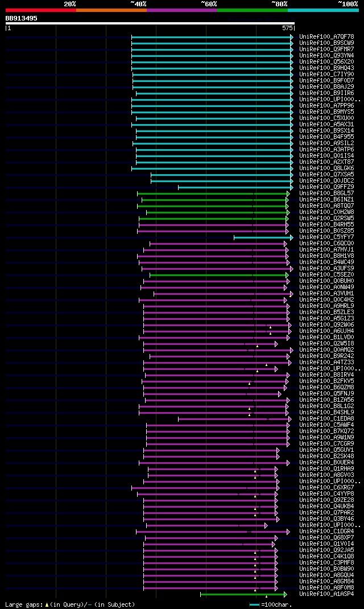This screenshot has height=609, width=364.
Task: Select the UniRef100_Q92W06 label
Action: click(x=326, y=325)
